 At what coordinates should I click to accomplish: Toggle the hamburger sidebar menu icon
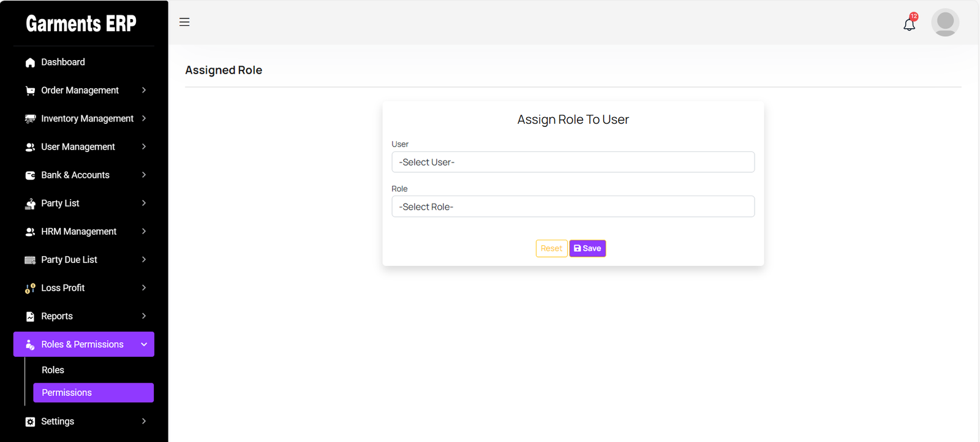point(184,22)
